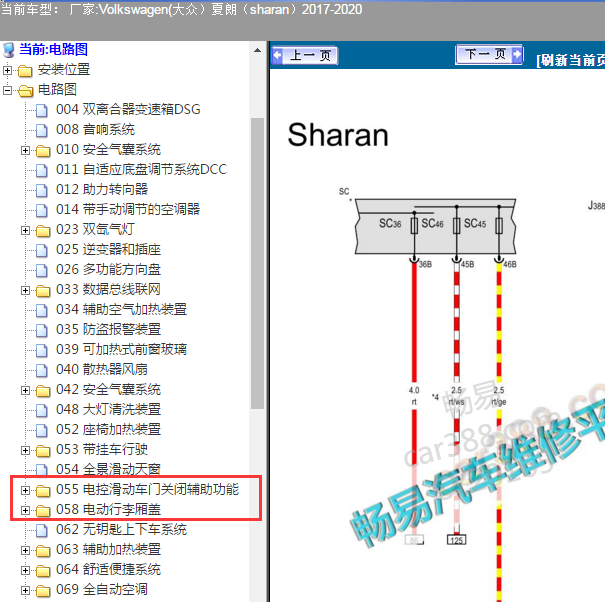This screenshot has width=605, height=602.
Task: Click the tree panel scrollbar thumb
Action: coord(257,263)
